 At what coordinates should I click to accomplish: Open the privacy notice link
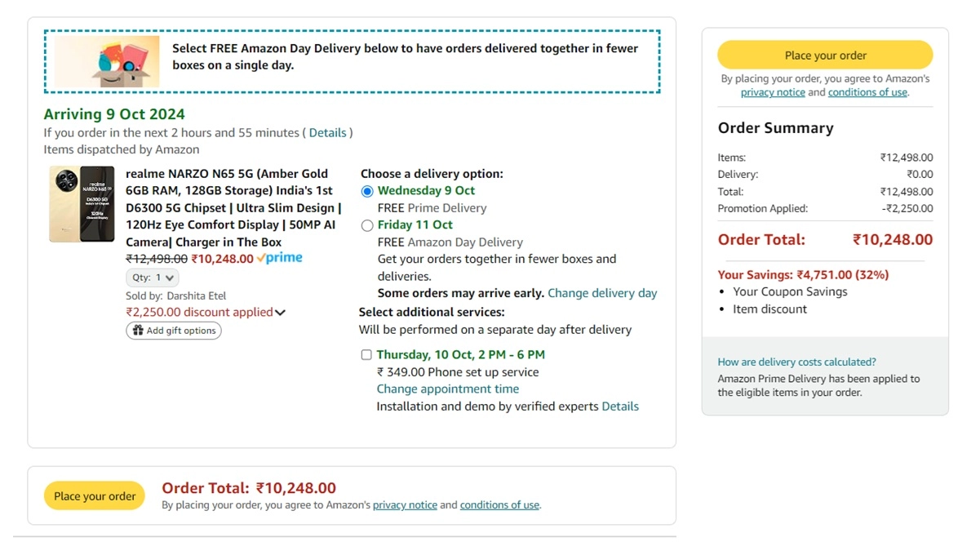coord(772,92)
